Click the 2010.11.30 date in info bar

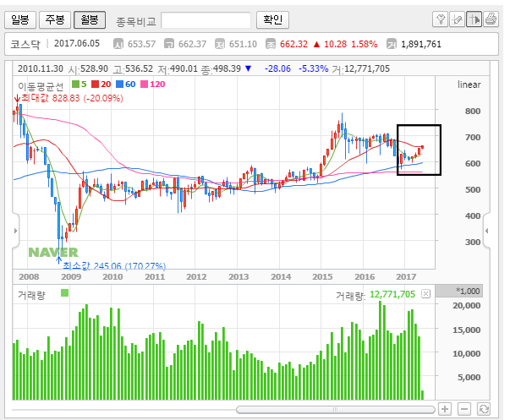click(x=41, y=68)
